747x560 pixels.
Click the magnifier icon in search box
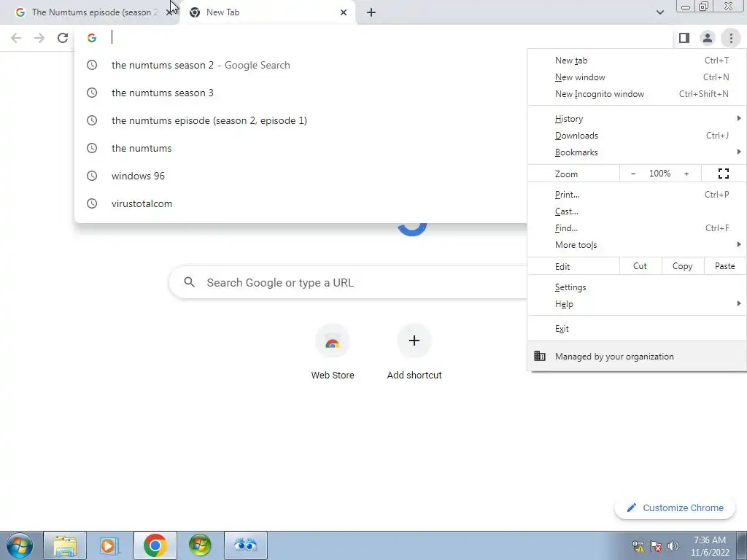pyautogui.click(x=189, y=282)
